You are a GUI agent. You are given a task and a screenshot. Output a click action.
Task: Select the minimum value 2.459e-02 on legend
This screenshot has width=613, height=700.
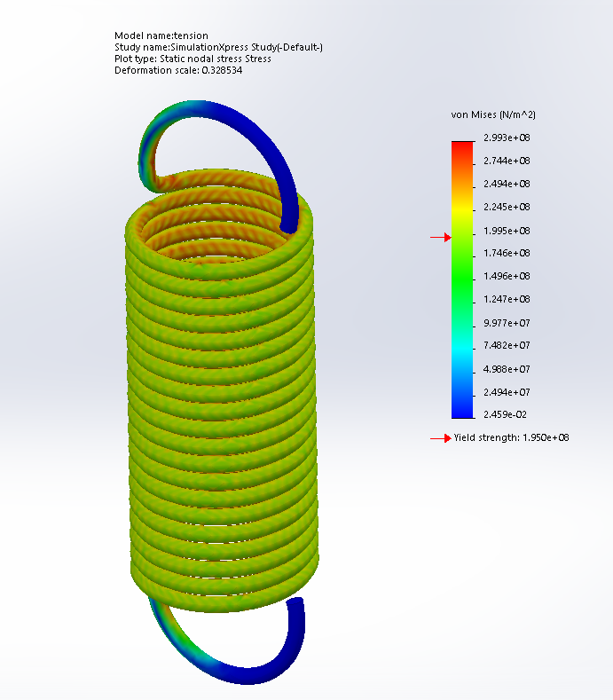505,414
